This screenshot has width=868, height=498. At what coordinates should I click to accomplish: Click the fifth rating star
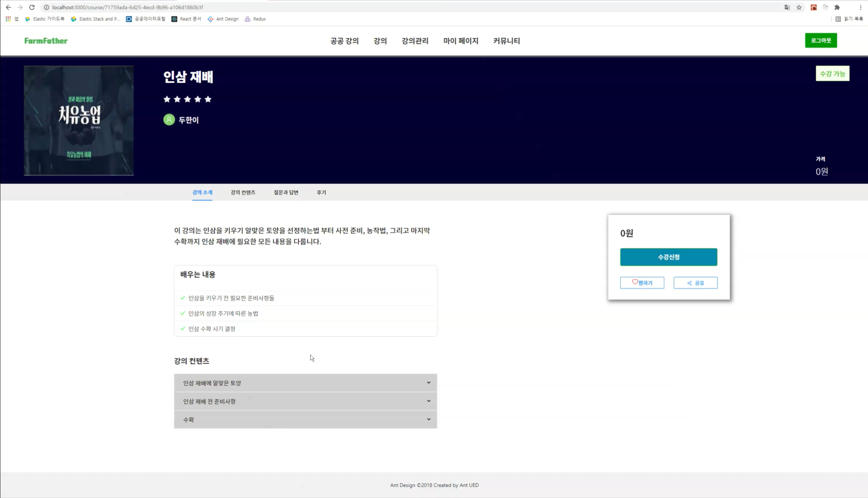coord(208,99)
